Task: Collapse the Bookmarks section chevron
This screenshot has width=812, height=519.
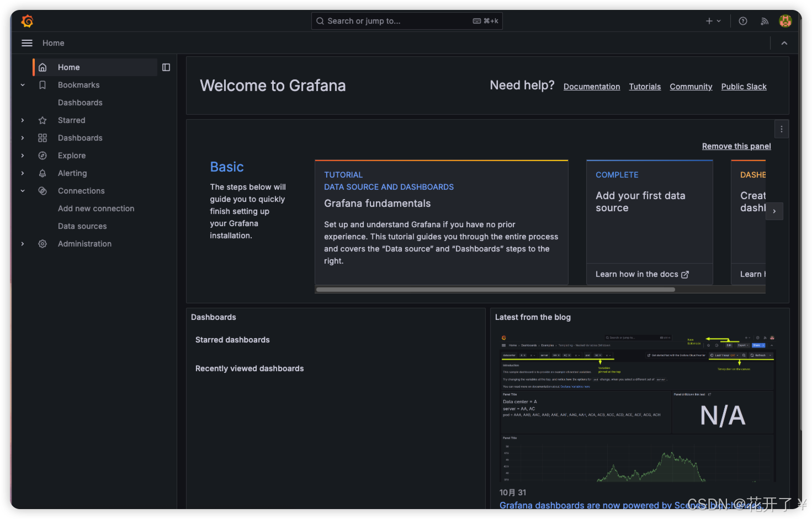Action: point(23,85)
